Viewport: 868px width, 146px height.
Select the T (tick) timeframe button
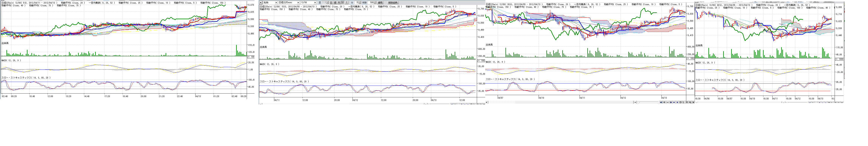[x=347, y=3]
